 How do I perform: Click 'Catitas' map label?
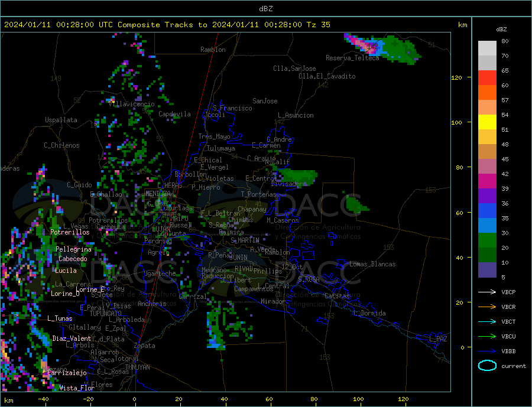[337, 296]
